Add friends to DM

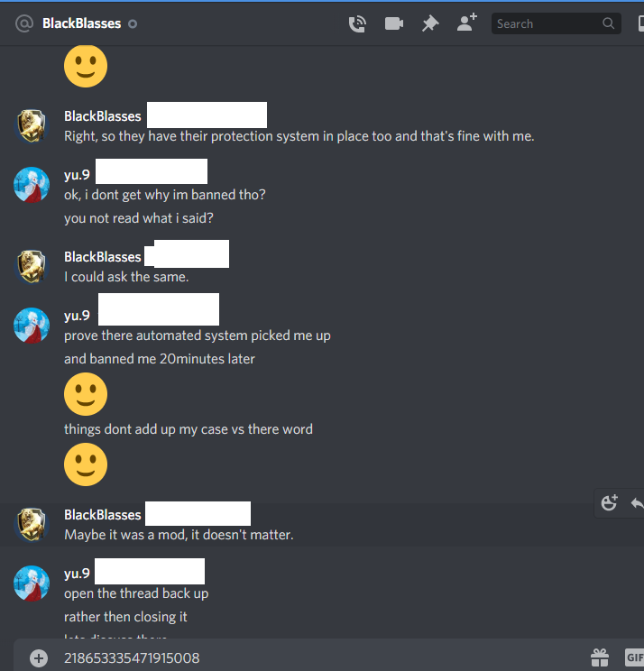pyautogui.click(x=467, y=23)
